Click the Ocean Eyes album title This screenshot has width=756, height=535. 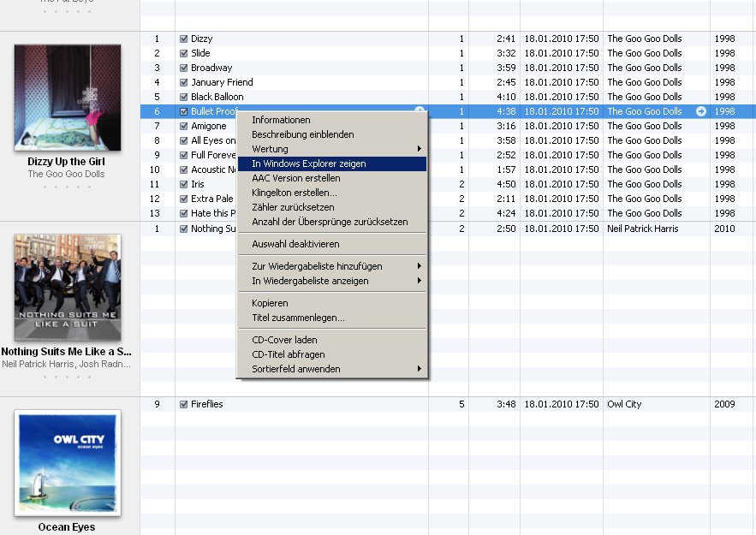click(67, 527)
